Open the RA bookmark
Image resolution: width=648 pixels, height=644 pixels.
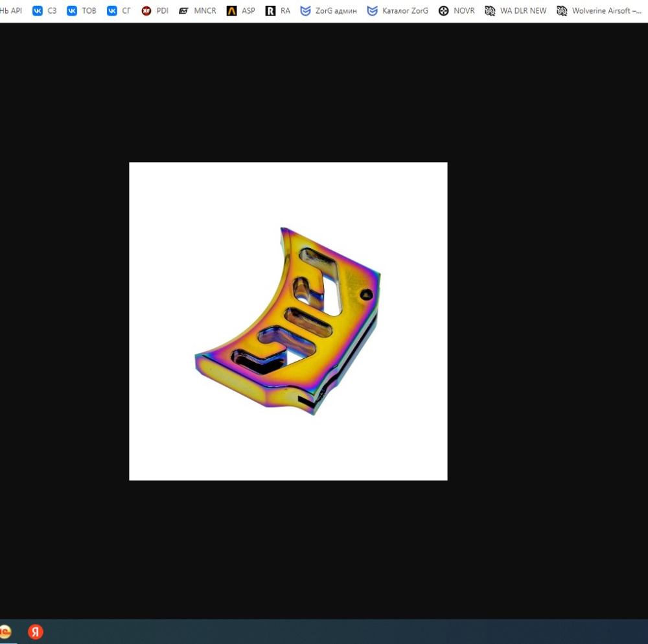pos(278,11)
